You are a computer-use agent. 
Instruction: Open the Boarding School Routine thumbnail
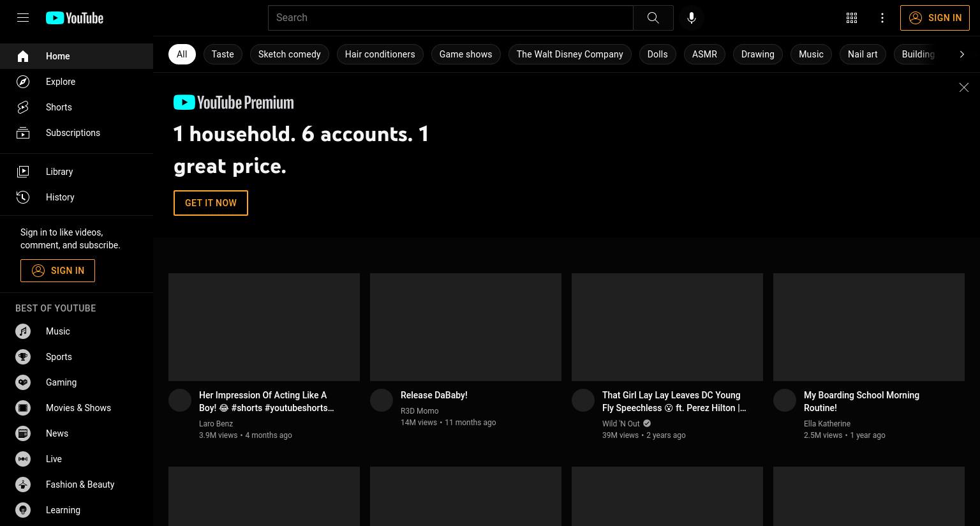pos(869,327)
